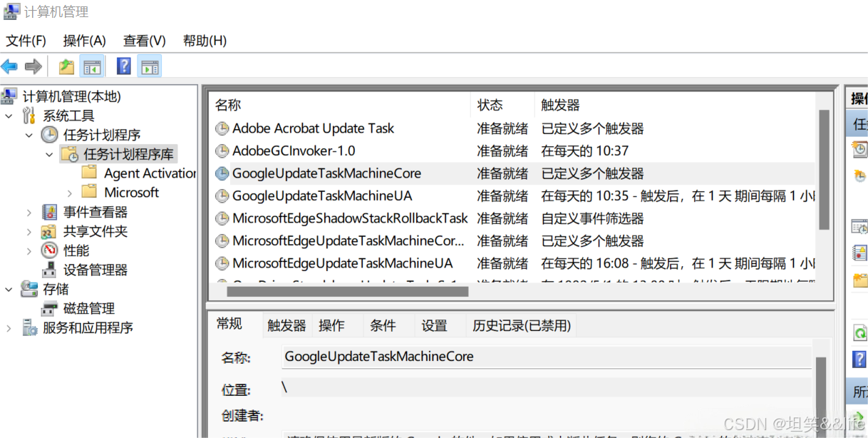The height and width of the screenshot is (438, 868).
Task: Click the 磁盘管理 disk icon in tree
Action: 49,308
